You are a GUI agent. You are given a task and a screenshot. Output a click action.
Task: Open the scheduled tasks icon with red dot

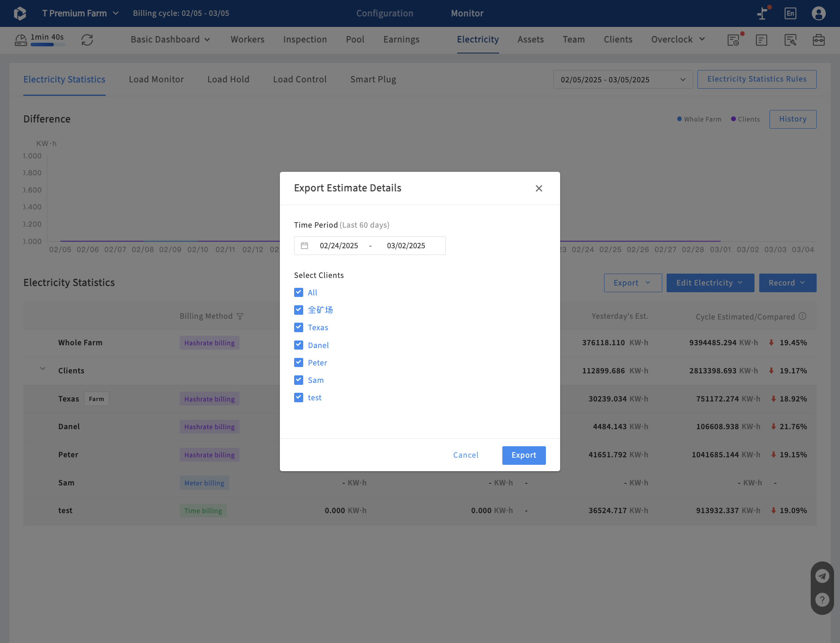tap(734, 40)
